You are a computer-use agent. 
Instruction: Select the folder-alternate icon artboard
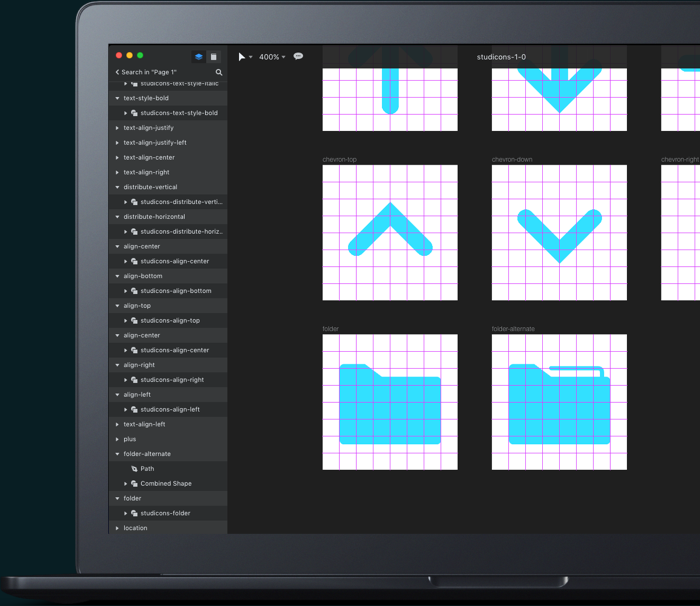click(559, 402)
